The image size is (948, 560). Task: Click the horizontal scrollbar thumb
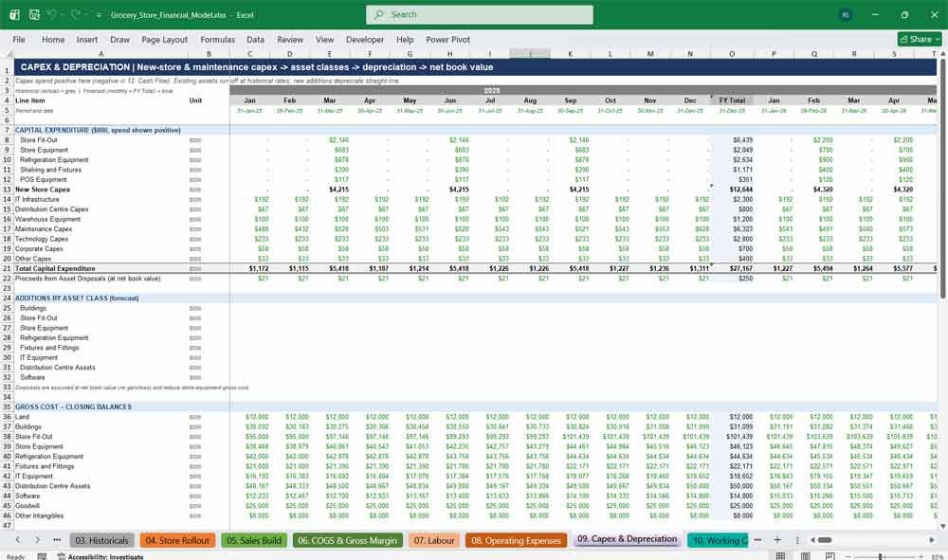click(825, 539)
